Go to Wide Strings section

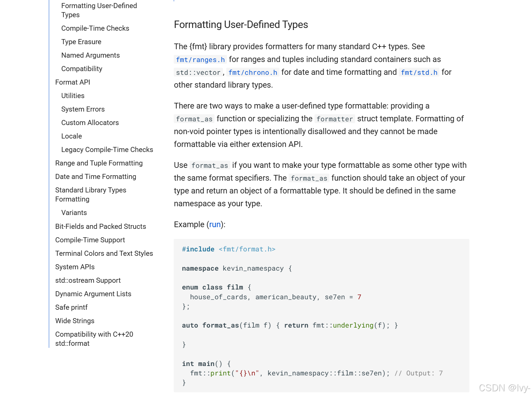[75, 321]
